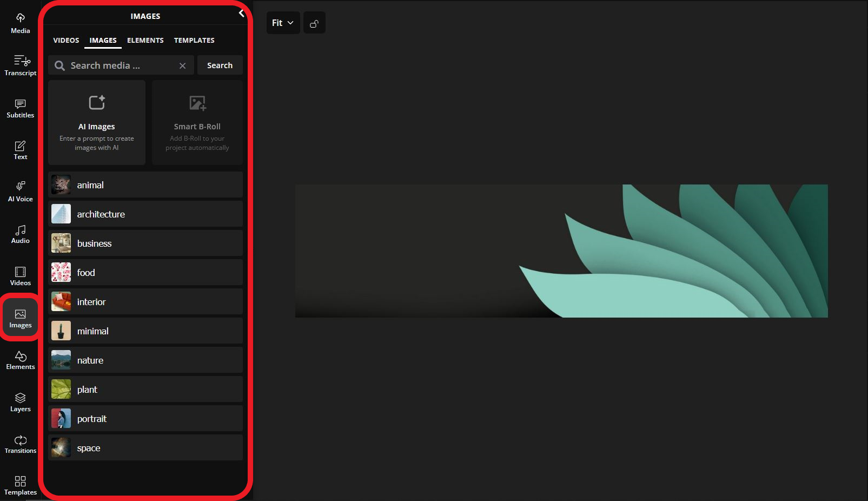Image resolution: width=868 pixels, height=501 pixels.
Task: Select the Text tool
Action: (20, 149)
